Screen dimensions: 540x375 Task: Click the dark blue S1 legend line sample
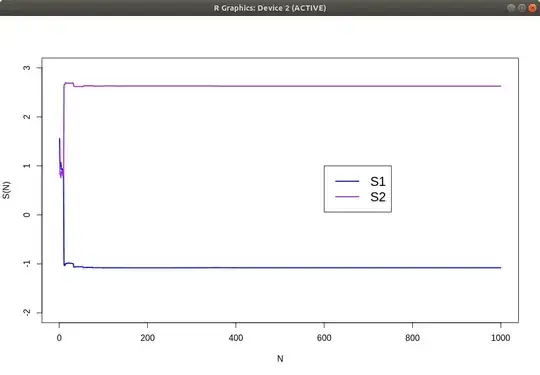(x=347, y=181)
